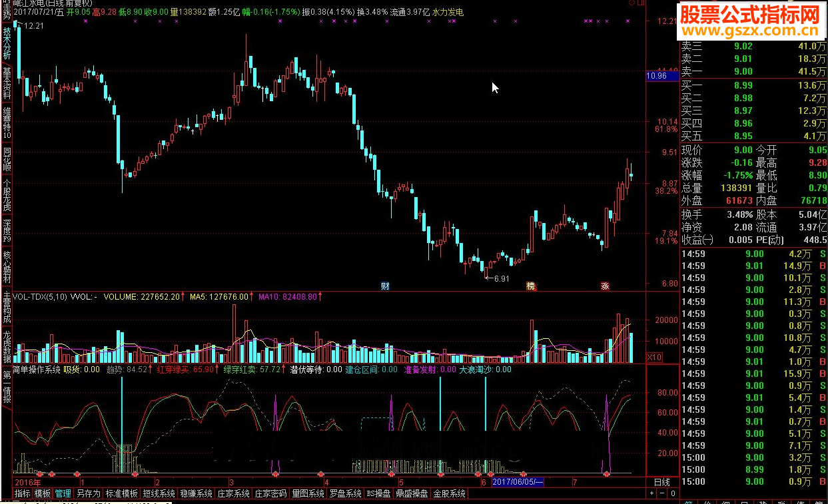Click the 买二 8.98 order row
828x504 pixels.
753,98
